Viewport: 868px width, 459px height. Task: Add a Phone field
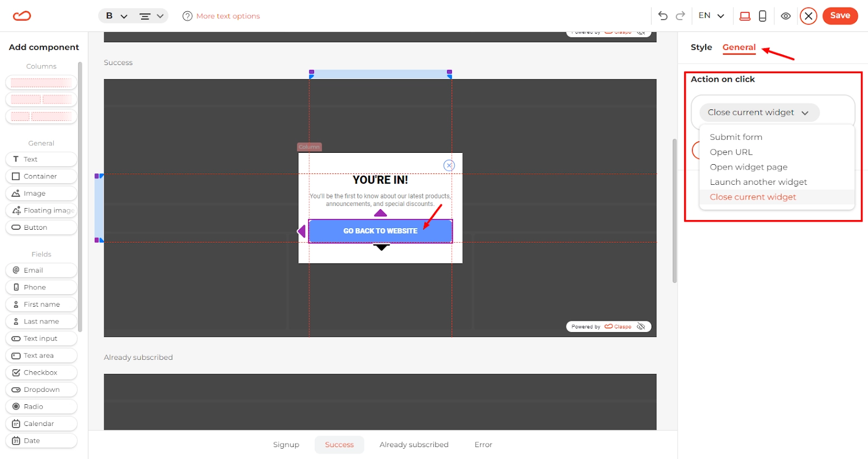(41, 287)
